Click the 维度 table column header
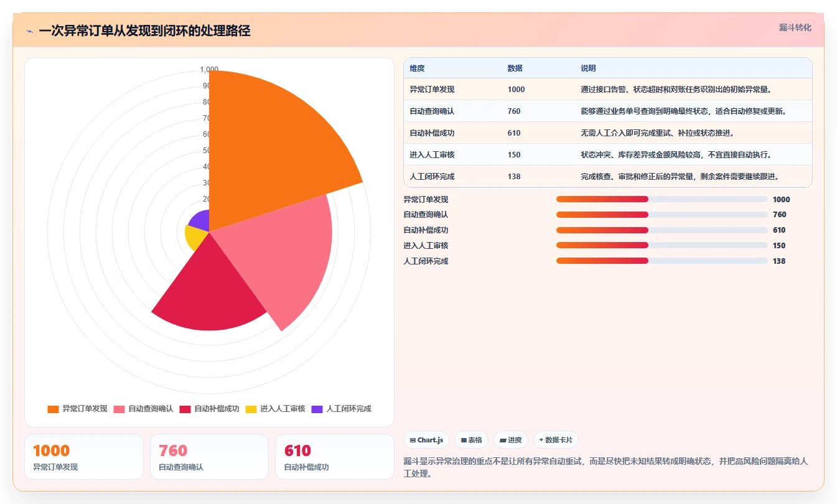Image resolution: width=837 pixels, height=504 pixels. point(417,68)
